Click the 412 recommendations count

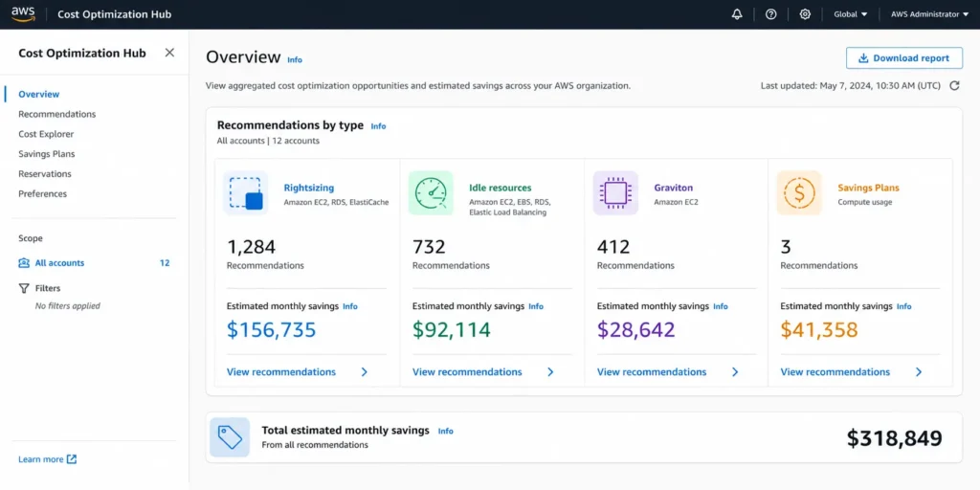613,247
